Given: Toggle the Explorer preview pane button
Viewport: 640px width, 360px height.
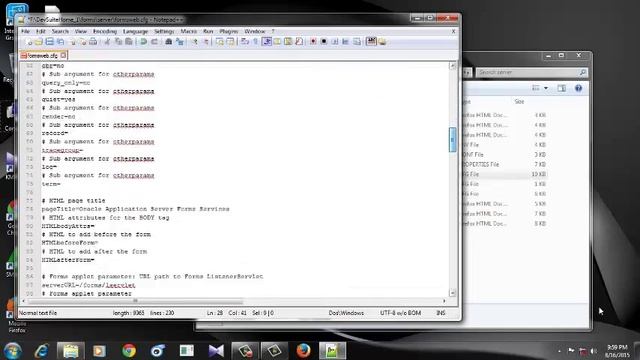Looking at the screenshot, I should pyautogui.click(x=562, y=88).
